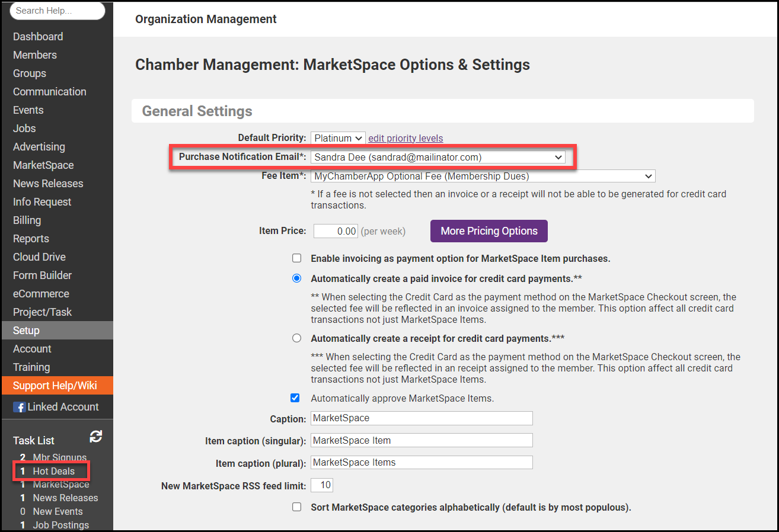Click the Task List refresh icon
The image size is (779, 532).
[x=96, y=437]
